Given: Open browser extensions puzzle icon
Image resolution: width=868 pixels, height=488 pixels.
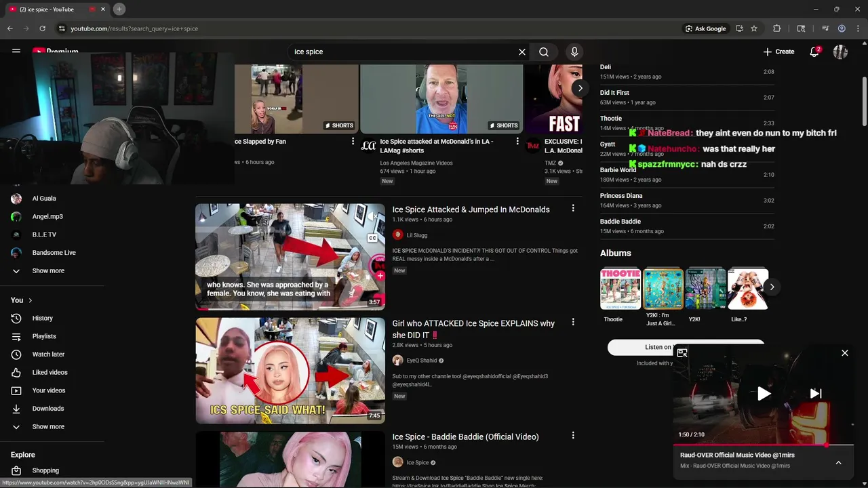Looking at the screenshot, I should click(x=777, y=28).
